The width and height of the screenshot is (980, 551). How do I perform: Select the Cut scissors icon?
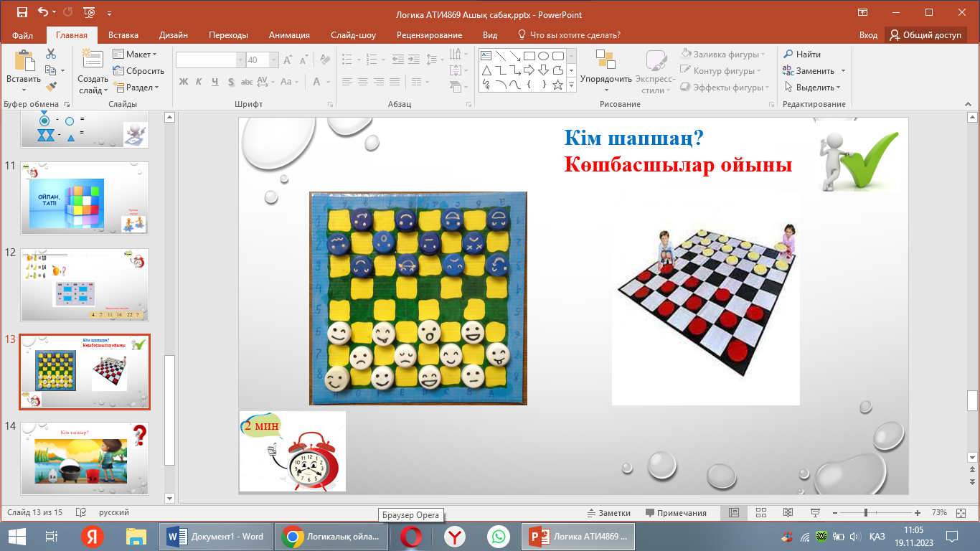click(50, 54)
